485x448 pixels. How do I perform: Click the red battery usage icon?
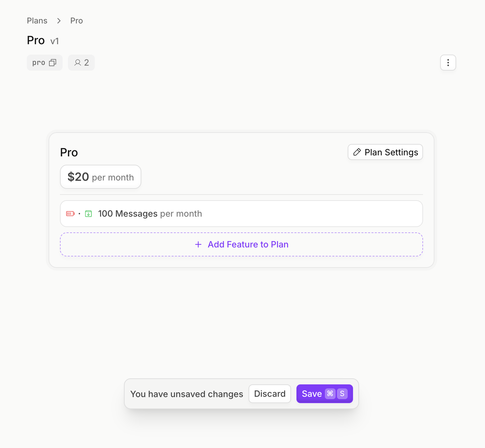(70, 214)
